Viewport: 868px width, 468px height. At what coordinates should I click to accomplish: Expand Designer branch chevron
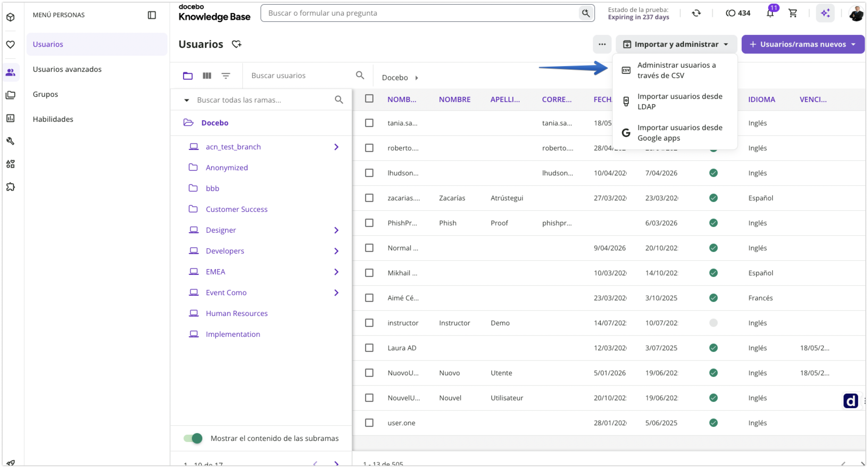[336, 230]
